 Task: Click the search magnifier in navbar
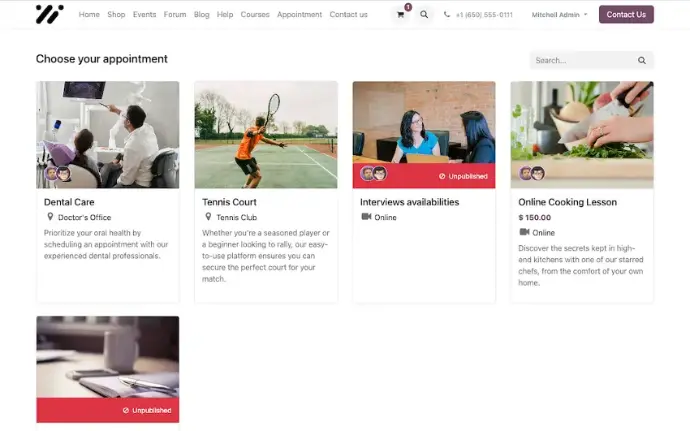424,15
